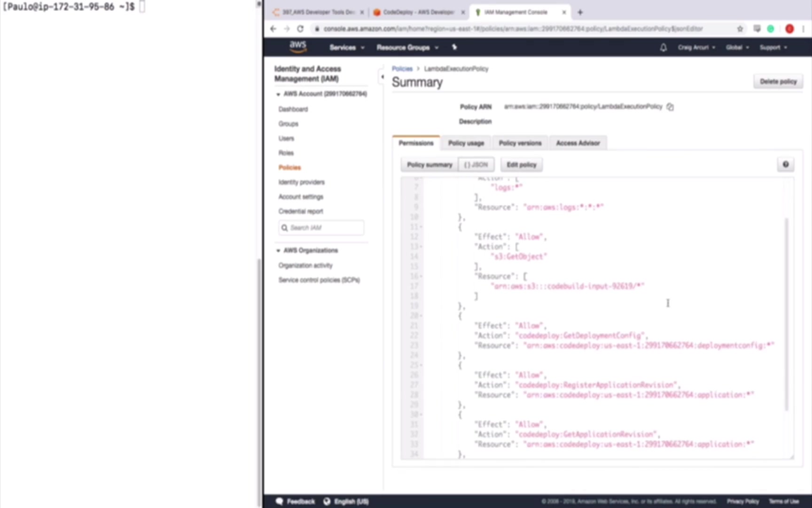Reload the IAM console page
Screen dimensions: 812x508
[x=300, y=29]
